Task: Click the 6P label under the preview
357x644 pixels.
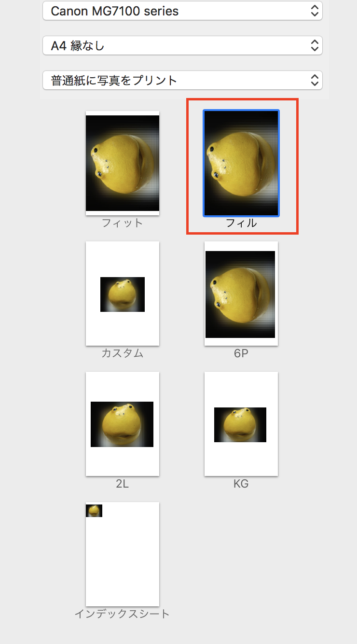Action: (x=241, y=353)
